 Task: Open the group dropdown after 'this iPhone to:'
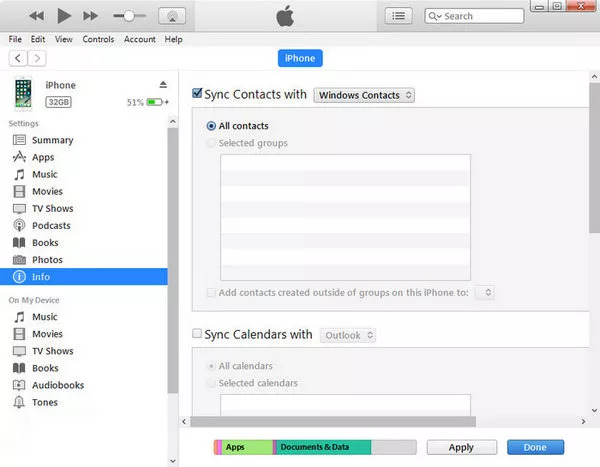pos(484,292)
